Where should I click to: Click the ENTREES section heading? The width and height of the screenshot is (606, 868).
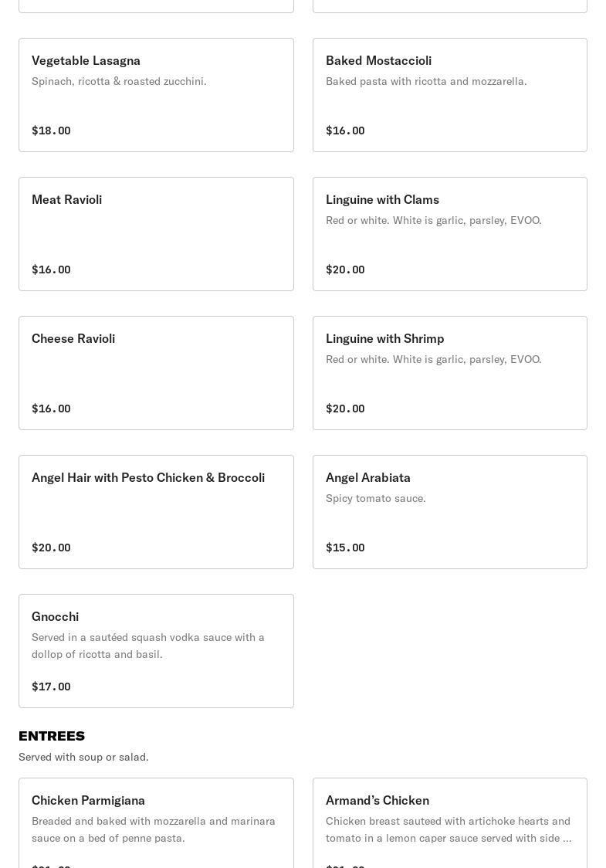pyautogui.click(x=52, y=736)
